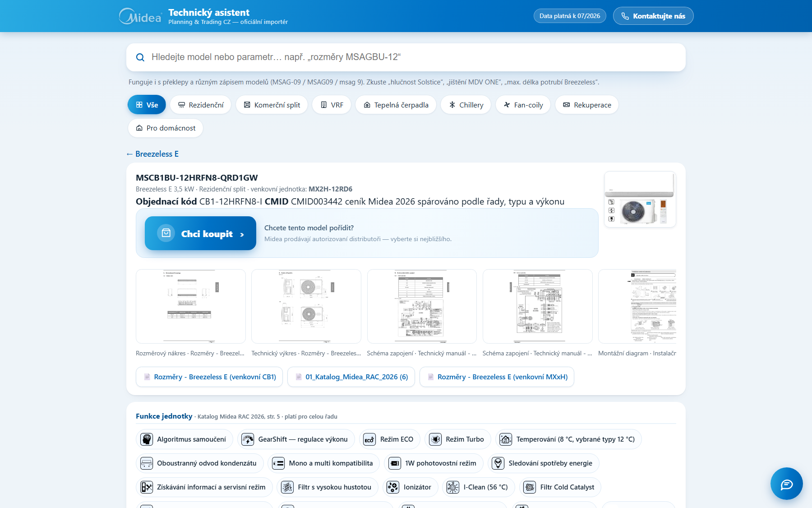This screenshot has width=812, height=508.
Task: Click the Mono a multi kompatibilita icon
Action: point(278,463)
